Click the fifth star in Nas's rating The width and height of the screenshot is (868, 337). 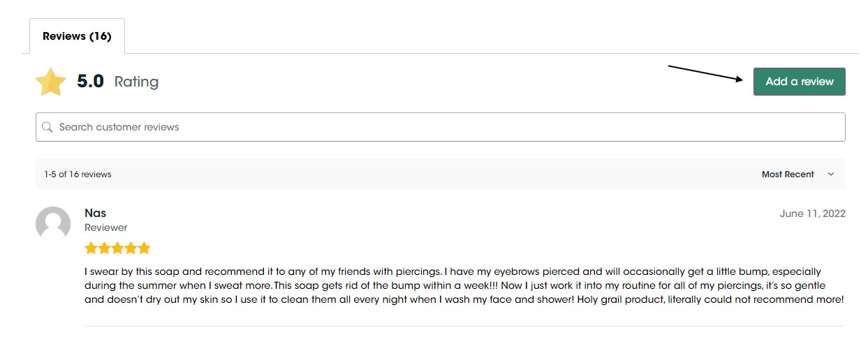144,248
